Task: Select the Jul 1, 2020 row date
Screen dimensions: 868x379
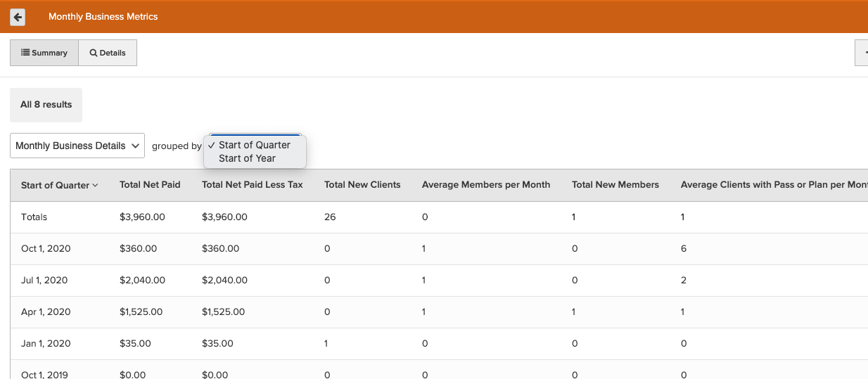Action: 44,281
